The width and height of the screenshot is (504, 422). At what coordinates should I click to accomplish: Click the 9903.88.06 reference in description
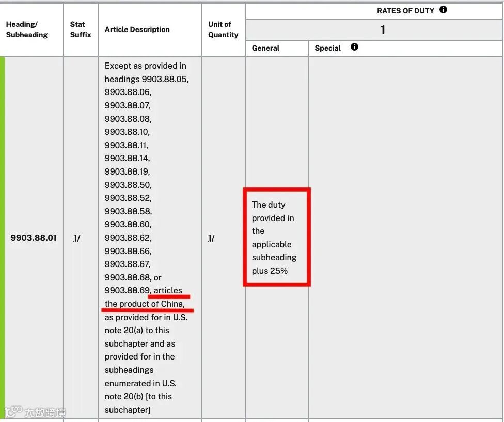coord(128,92)
